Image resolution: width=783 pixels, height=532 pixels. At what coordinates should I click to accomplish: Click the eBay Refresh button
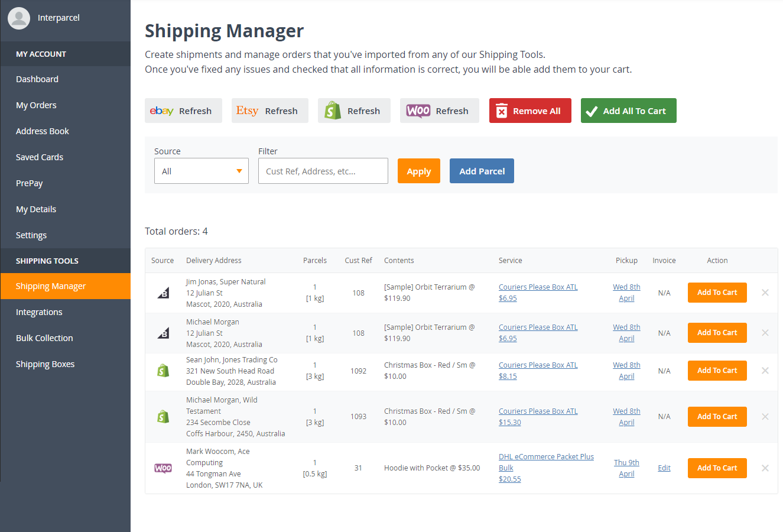[183, 111]
